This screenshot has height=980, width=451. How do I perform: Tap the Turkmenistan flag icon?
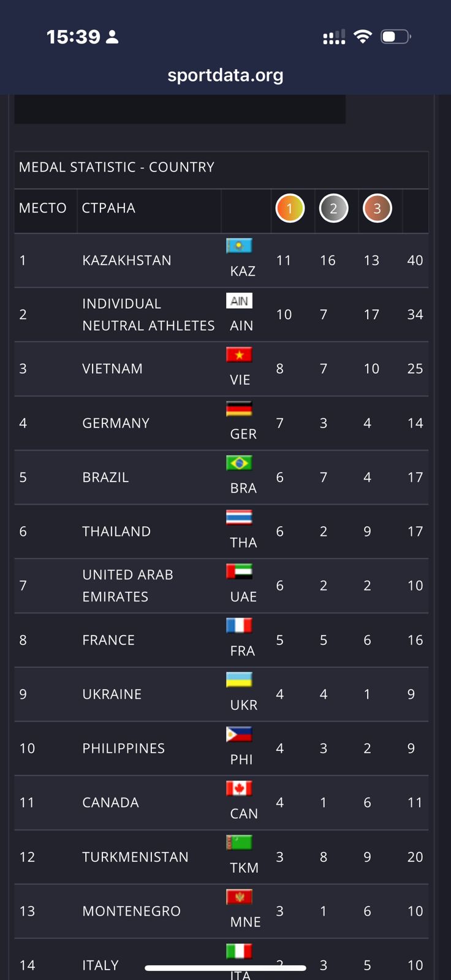coord(239,843)
